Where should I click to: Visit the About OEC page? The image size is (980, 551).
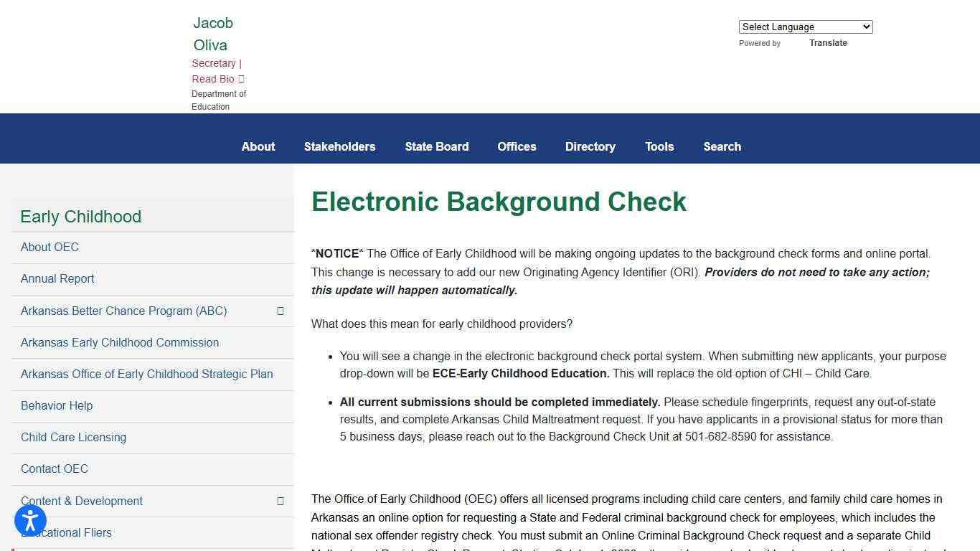50,247
